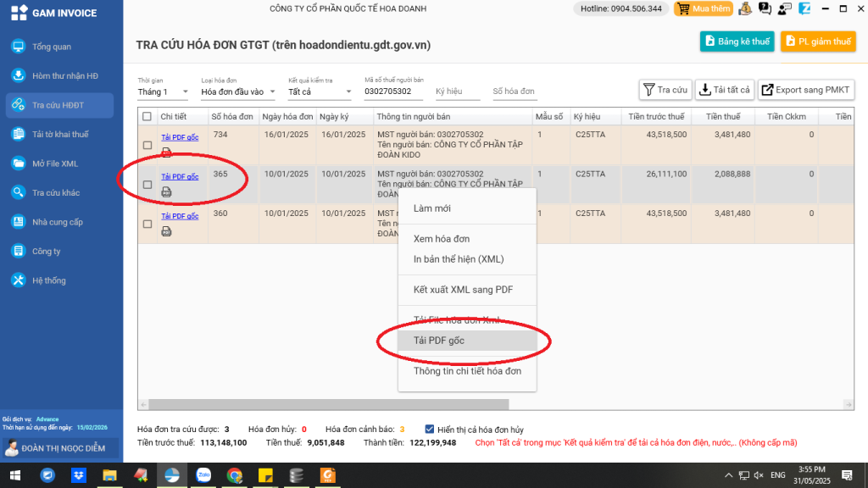Go to Hòm thư nhận HĐ
This screenshot has width=868, height=488.
[64, 75]
